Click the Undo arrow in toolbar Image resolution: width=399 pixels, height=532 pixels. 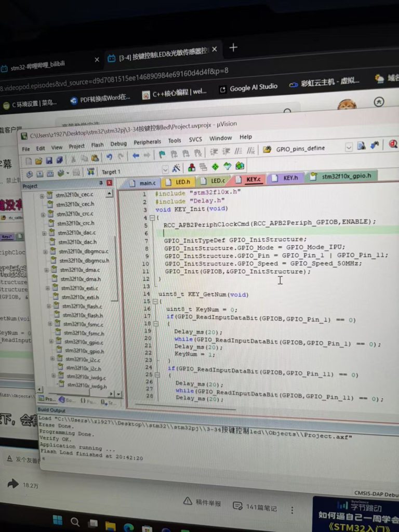coord(109,156)
